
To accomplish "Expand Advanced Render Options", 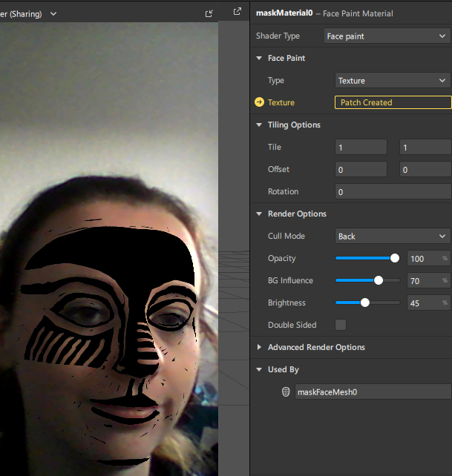I will [x=259, y=347].
